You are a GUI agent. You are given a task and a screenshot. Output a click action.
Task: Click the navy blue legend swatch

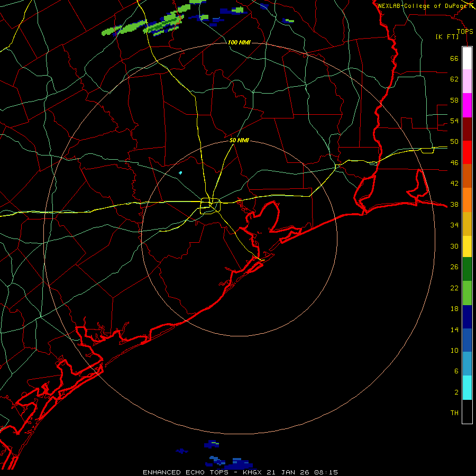point(467,317)
